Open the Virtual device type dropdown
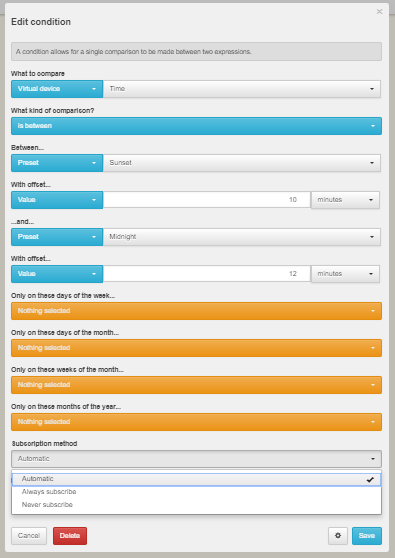This screenshot has height=558, width=395. [x=57, y=89]
